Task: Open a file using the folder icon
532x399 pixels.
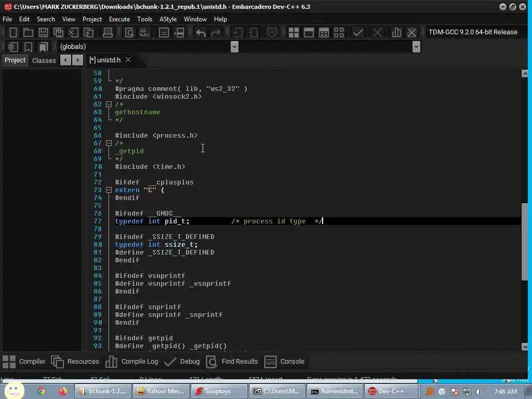Action: coord(28,33)
